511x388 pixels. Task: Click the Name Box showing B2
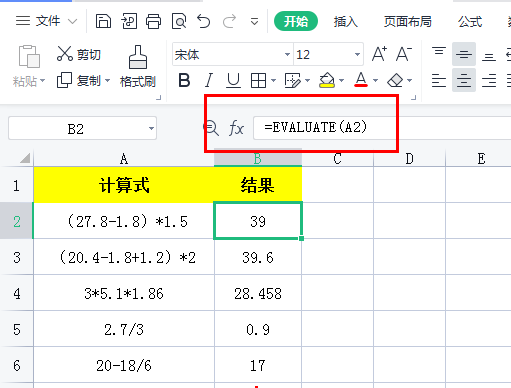click(76, 128)
